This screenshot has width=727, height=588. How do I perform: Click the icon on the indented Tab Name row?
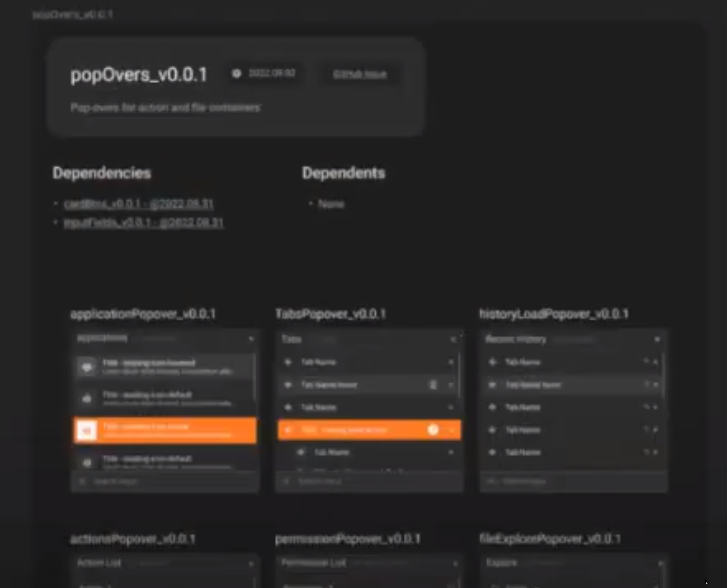tap(301, 452)
